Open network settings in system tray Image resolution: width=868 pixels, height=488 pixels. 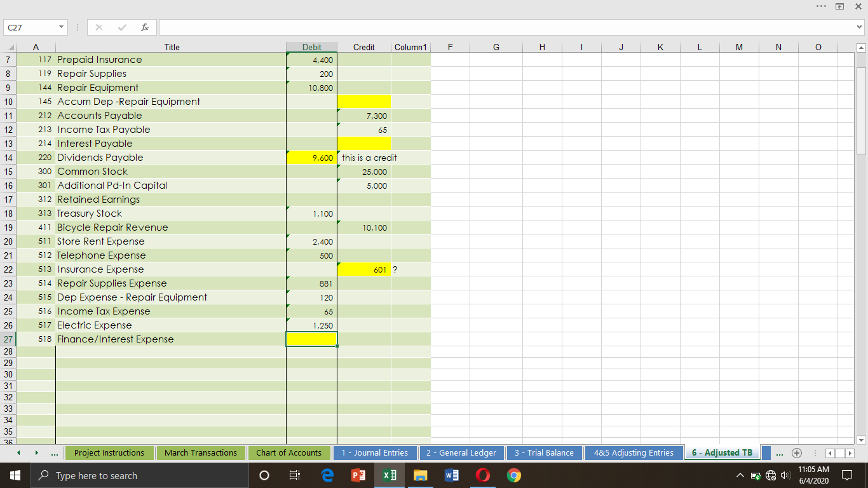pos(770,475)
